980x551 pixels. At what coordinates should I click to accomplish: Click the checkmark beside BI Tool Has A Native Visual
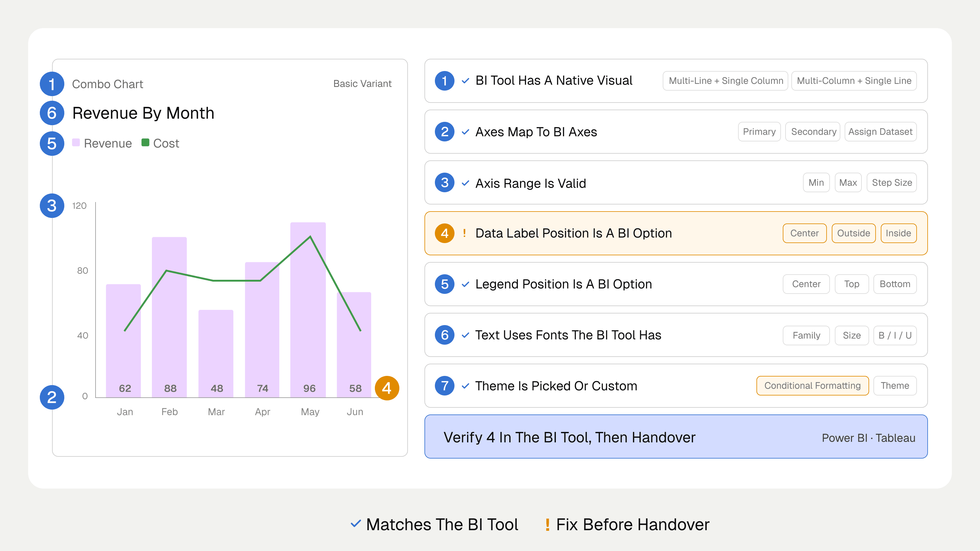tap(465, 81)
